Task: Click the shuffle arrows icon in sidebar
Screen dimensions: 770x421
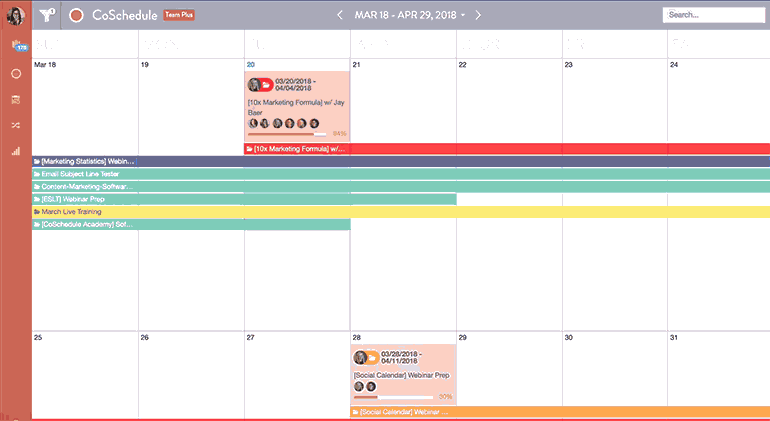Action: click(16, 126)
